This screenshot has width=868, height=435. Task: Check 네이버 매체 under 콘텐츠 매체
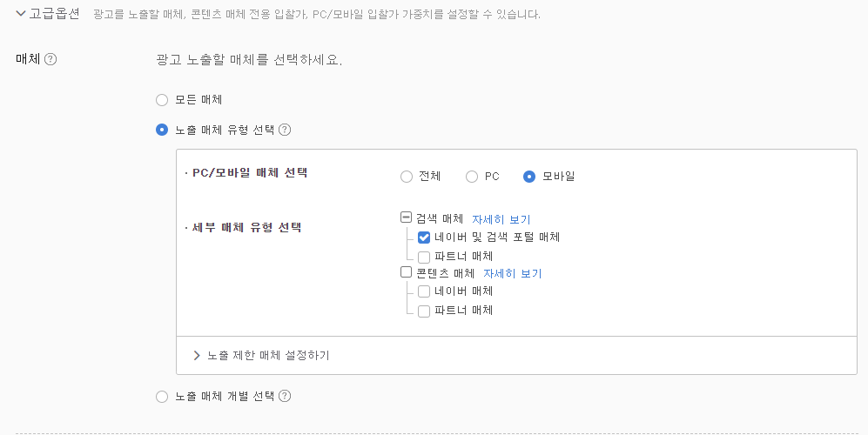coord(423,291)
